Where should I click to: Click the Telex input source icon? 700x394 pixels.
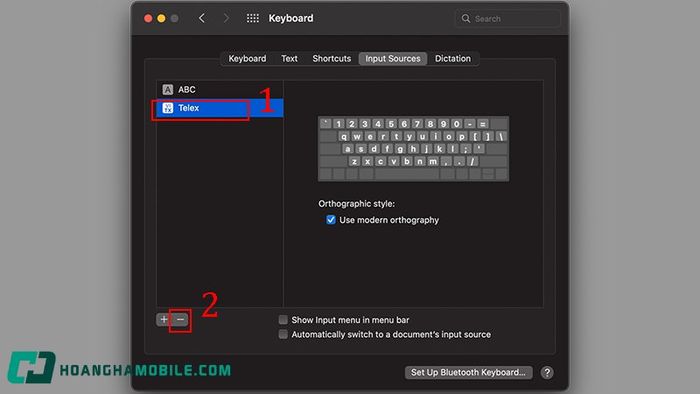(x=167, y=108)
